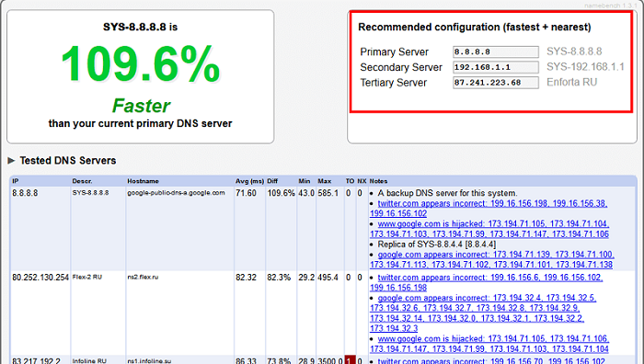
Task: Open Flex-2 www.google.com hijacked 173.194.71.106 link
Action: click(x=489, y=344)
